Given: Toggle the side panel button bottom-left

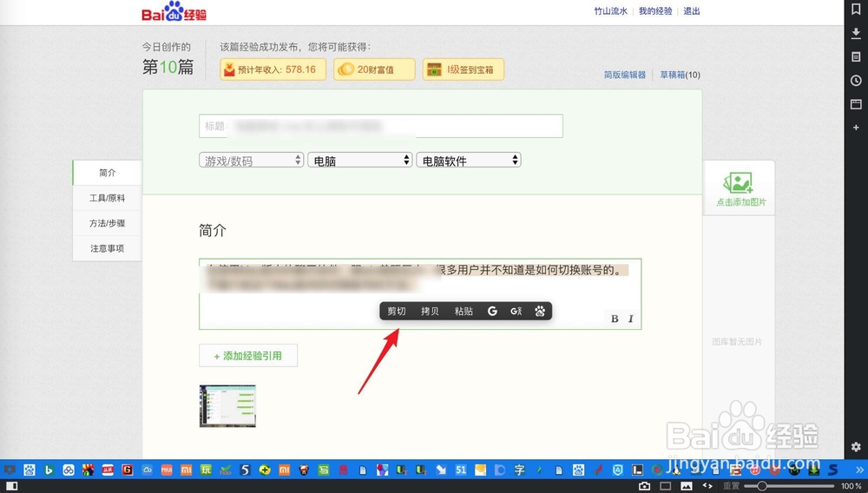Looking at the screenshot, I should (11, 486).
